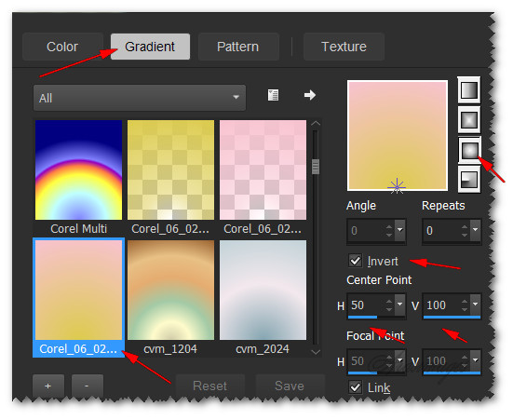
Task: Open the Angle value dropdown arrow
Action: 400,230
